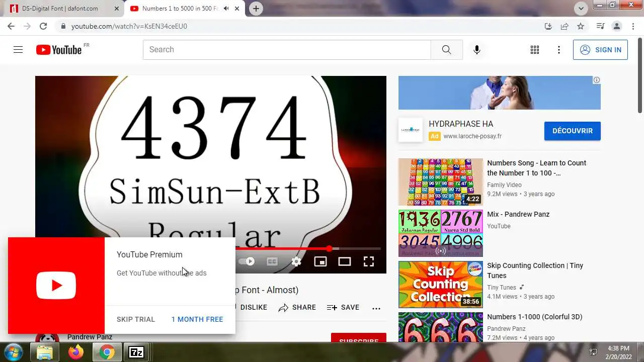Screen dimensions: 644x362
Task: Open the Chrome profile avatar
Action: click(616, 26)
